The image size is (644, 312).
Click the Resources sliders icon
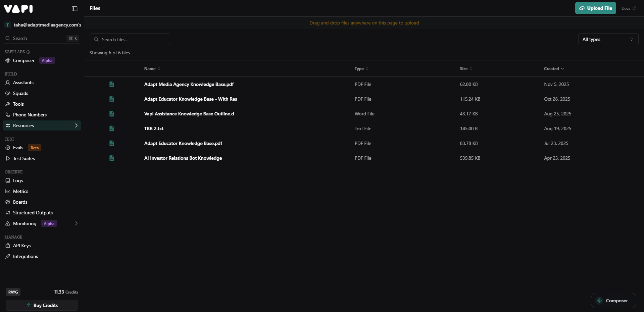[x=8, y=125]
